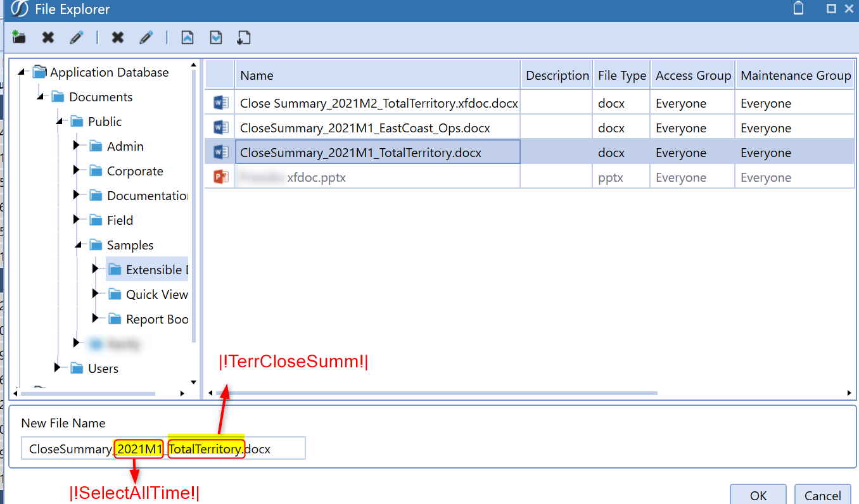This screenshot has height=504, width=859.
Task: Create a new folder using the folder icon
Action: pos(18,37)
